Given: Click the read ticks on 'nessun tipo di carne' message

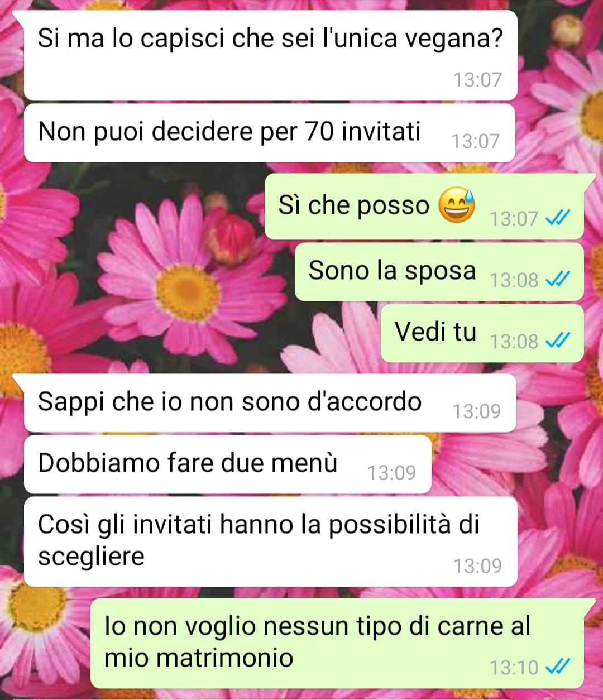Looking at the screenshot, I should tap(557, 667).
